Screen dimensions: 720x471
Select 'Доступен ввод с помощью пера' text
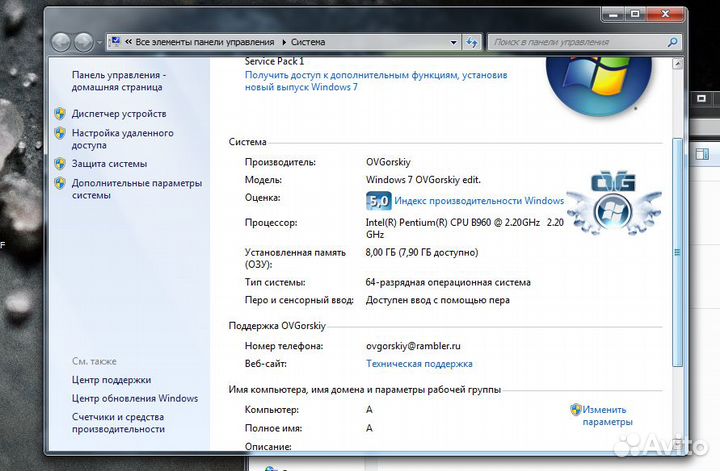click(438, 300)
